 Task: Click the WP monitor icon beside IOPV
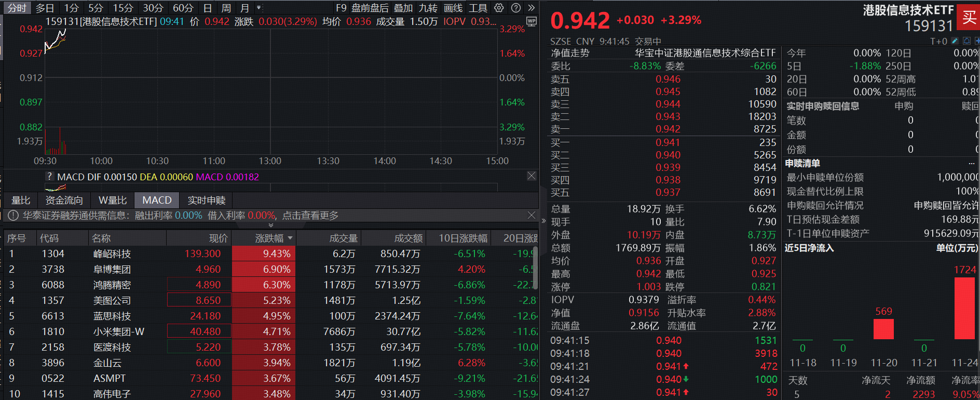pos(531,21)
